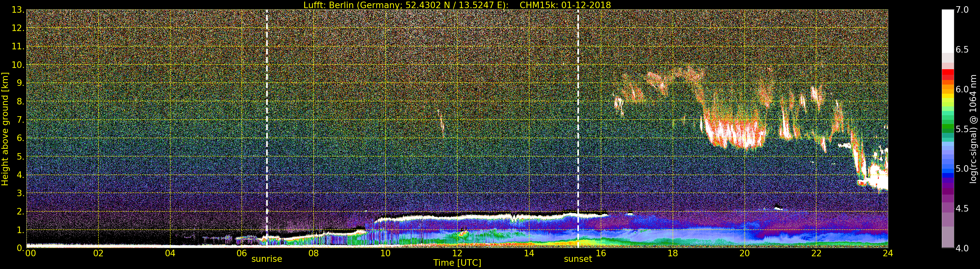Click the colorbar '5.0' value label
Image resolution: width=980 pixels, height=269 pixels.
click(962, 168)
